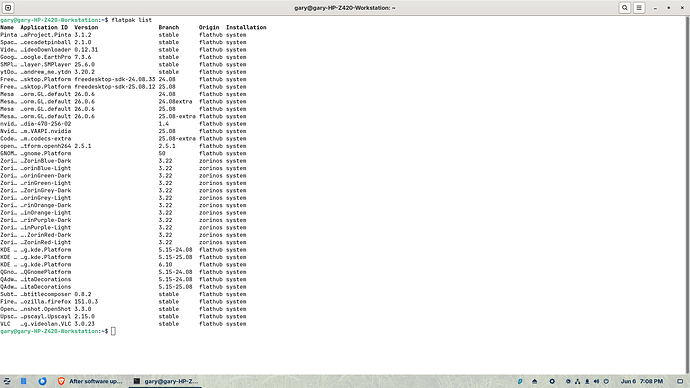Click the '…gnome.Platform' application ID
Image resolution: width=690 pixels, height=388 pixels.
click(x=45, y=154)
